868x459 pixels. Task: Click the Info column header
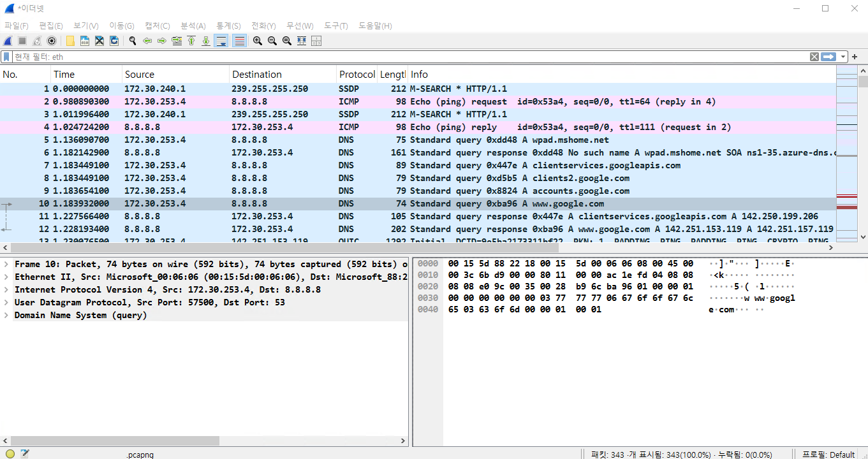[x=622, y=75]
